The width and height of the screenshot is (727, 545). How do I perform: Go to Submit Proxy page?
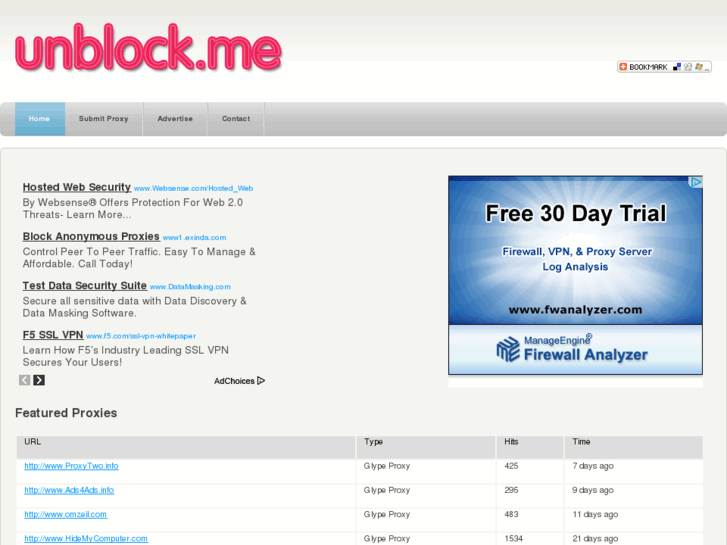point(103,119)
